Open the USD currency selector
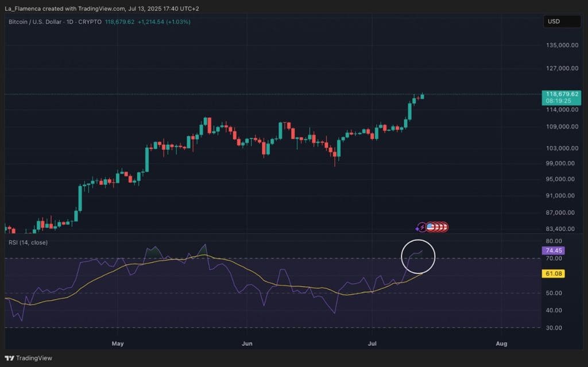588x367 pixels. coord(562,21)
